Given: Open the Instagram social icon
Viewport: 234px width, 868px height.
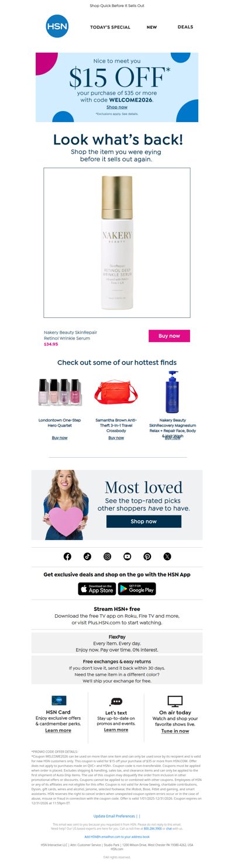Looking at the screenshot, I should pos(107,556).
